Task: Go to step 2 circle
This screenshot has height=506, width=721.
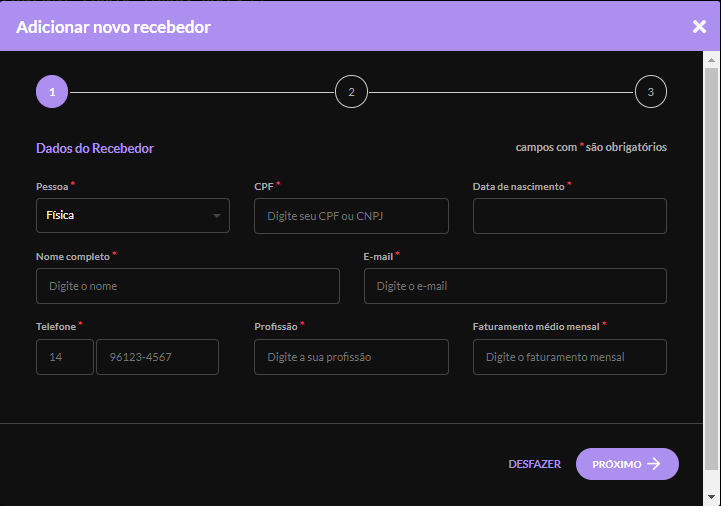Action: [351, 92]
